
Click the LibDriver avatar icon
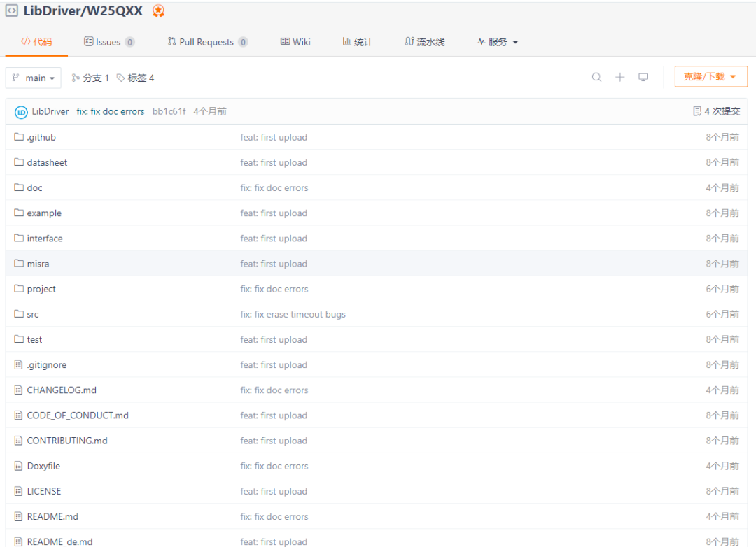click(21, 112)
